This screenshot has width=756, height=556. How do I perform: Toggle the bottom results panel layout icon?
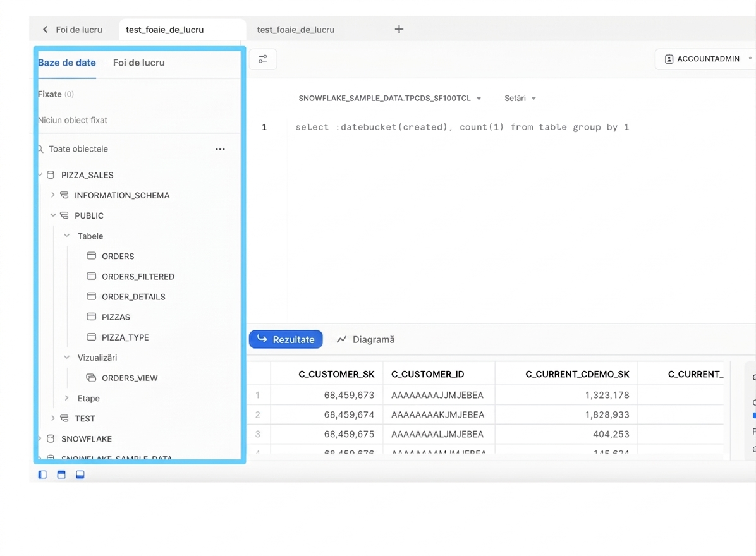point(80,474)
